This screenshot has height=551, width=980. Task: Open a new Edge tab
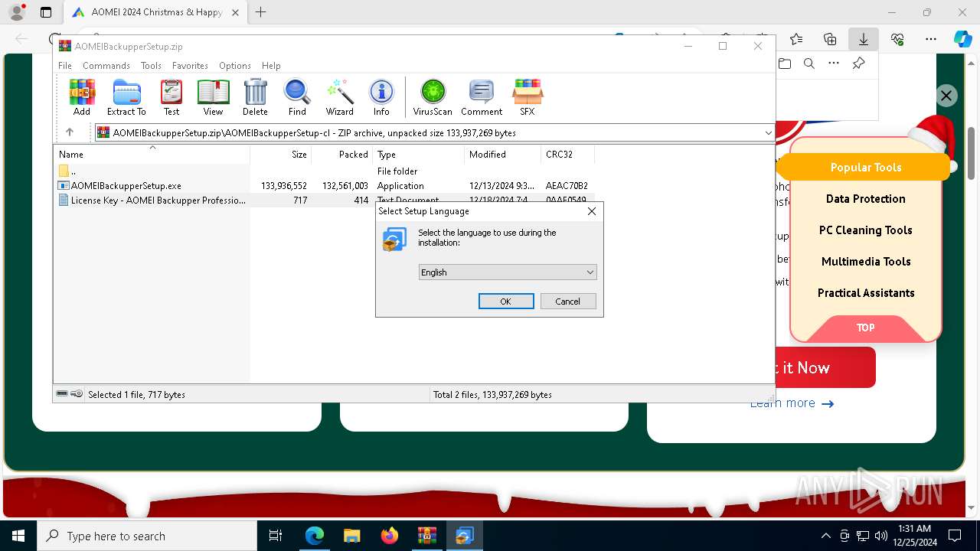click(x=260, y=12)
